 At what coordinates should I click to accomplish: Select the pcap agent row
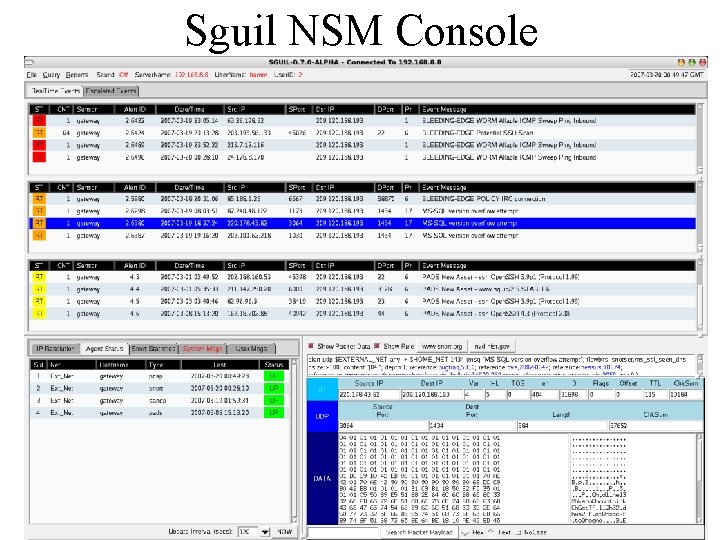click(x=159, y=376)
